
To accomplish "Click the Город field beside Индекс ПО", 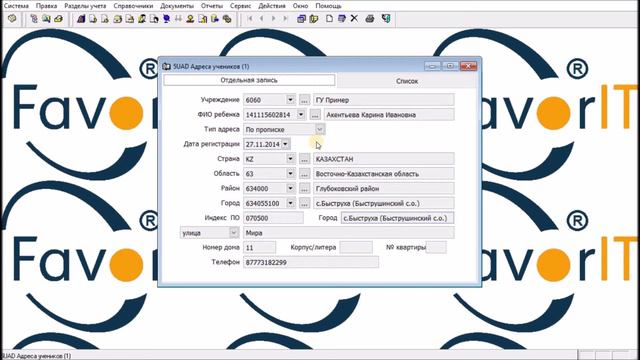I will [x=397, y=218].
